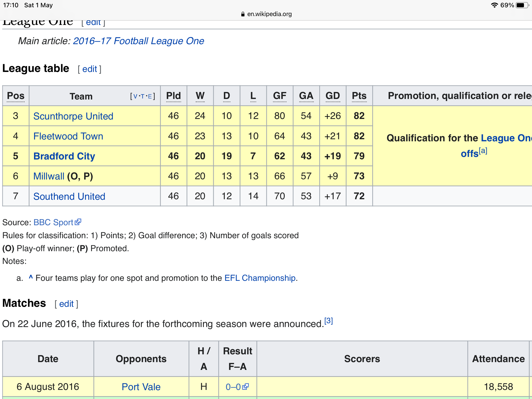Open the 2016–17 Football League One article

pos(138,41)
